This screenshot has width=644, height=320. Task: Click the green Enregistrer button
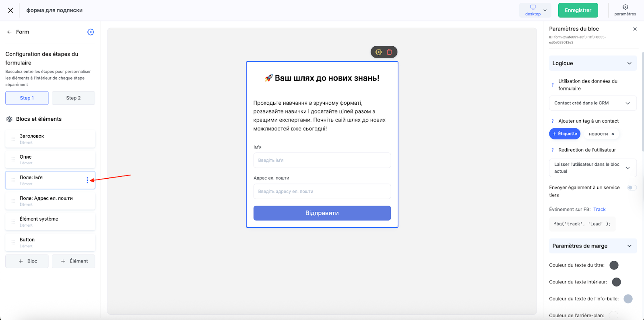578,10
